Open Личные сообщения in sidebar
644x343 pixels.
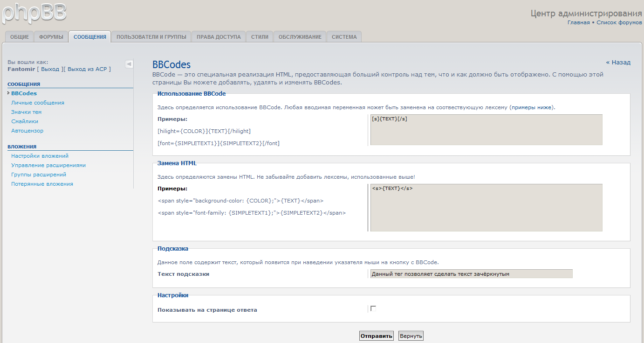38,103
